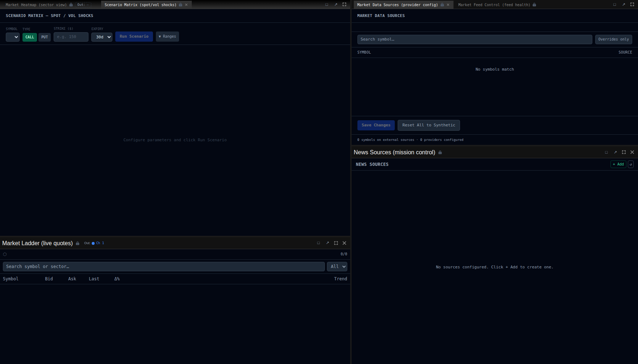Minimize the News Sources panel
The width and height of the screenshot is (638, 364).
(x=606, y=152)
